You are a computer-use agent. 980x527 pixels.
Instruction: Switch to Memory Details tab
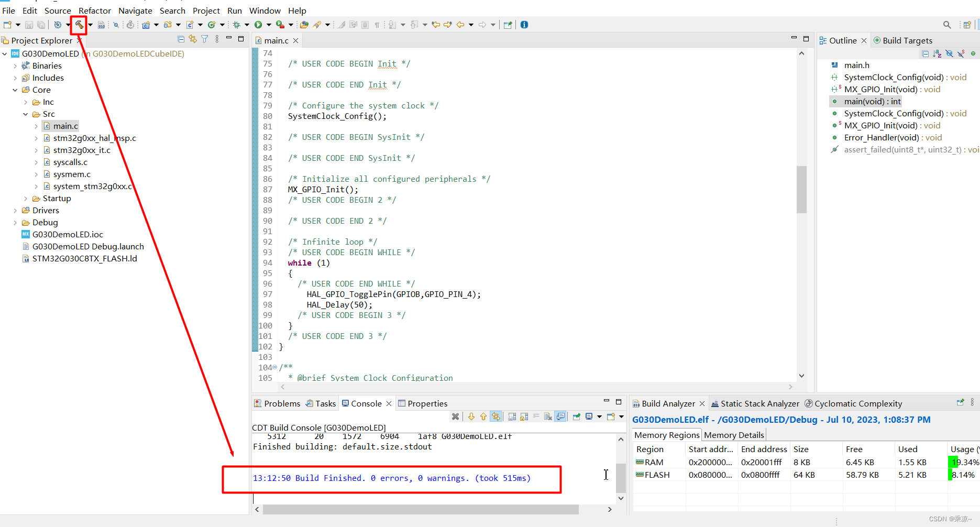pyautogui.click(x=734, y=435)
